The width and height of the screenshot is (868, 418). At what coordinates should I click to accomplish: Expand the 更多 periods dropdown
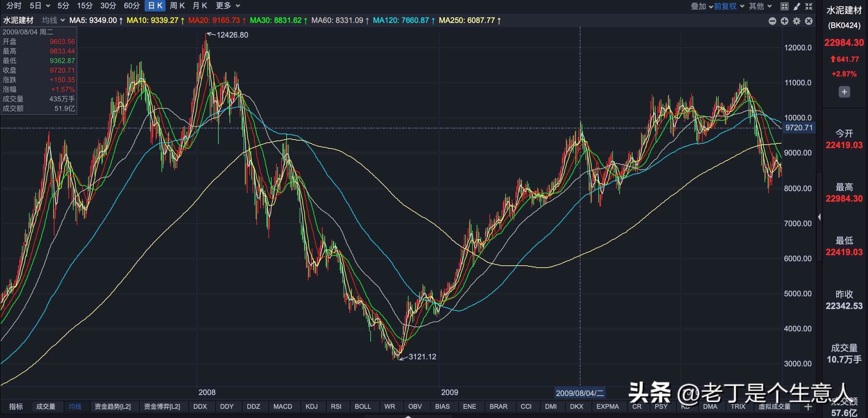coord(228,6)
